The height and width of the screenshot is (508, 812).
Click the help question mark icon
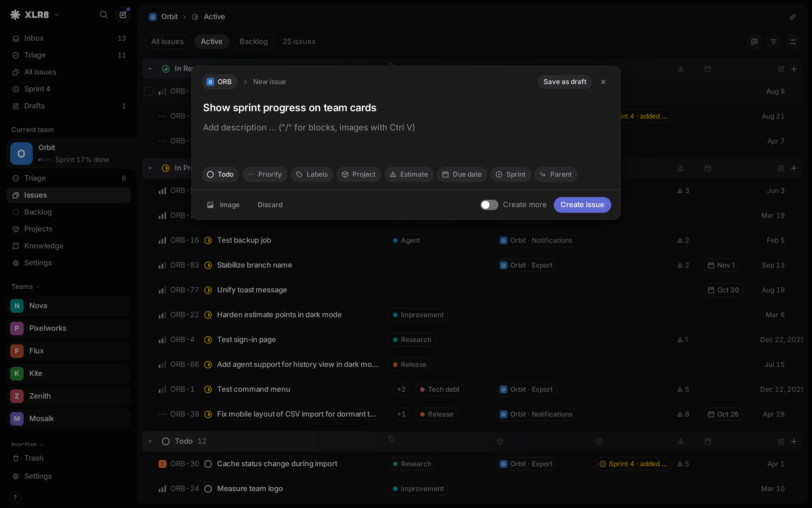pos(15,497)
